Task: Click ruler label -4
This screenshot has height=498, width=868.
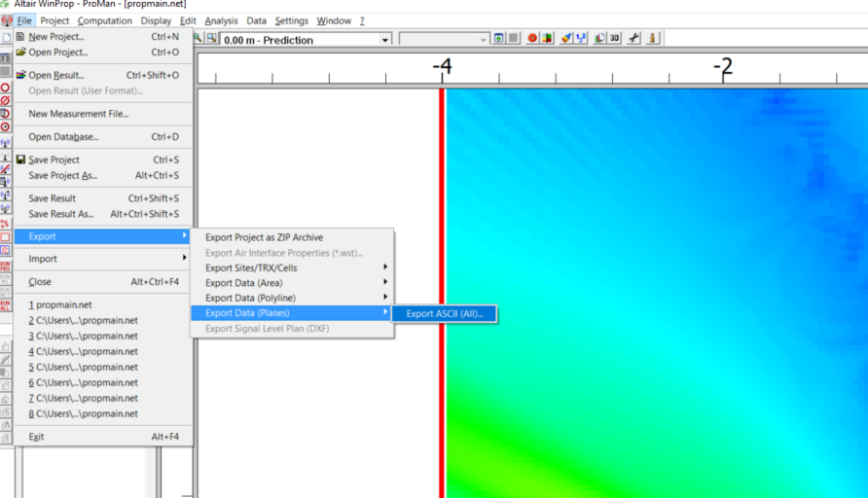Action: [443, 66]
